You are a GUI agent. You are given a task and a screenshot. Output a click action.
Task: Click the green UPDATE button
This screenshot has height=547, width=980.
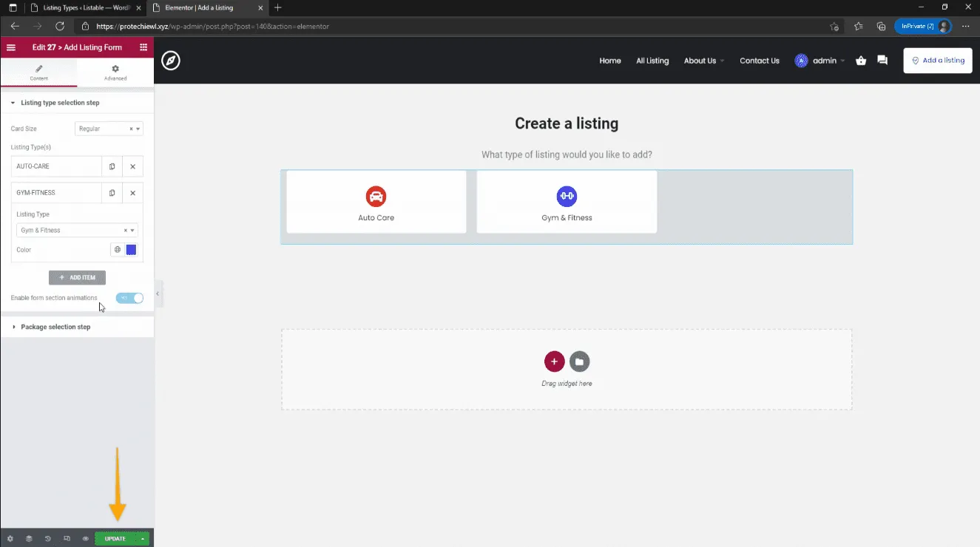(115, 539)
